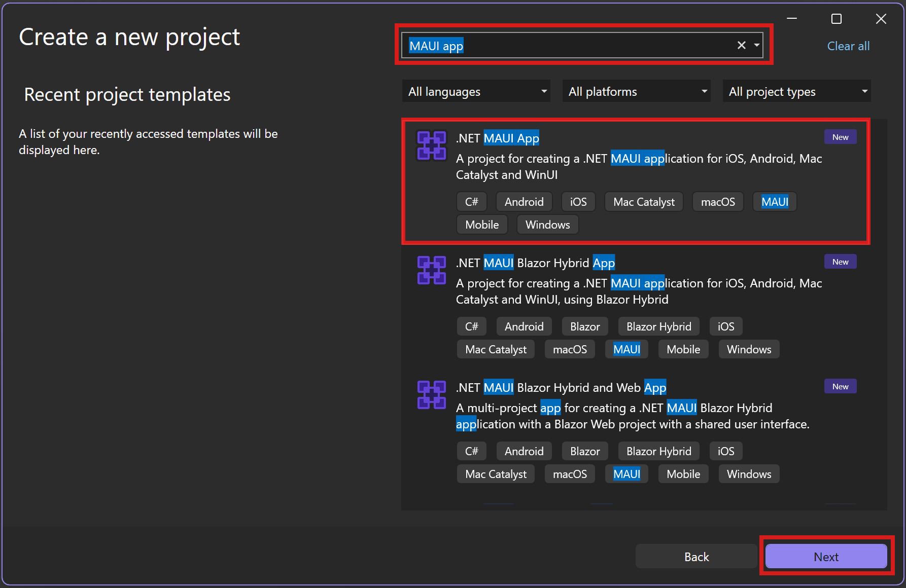Click the Windows tag under .NET MAUI App
The height and width of the screenshot is (588, 906).
547,225
